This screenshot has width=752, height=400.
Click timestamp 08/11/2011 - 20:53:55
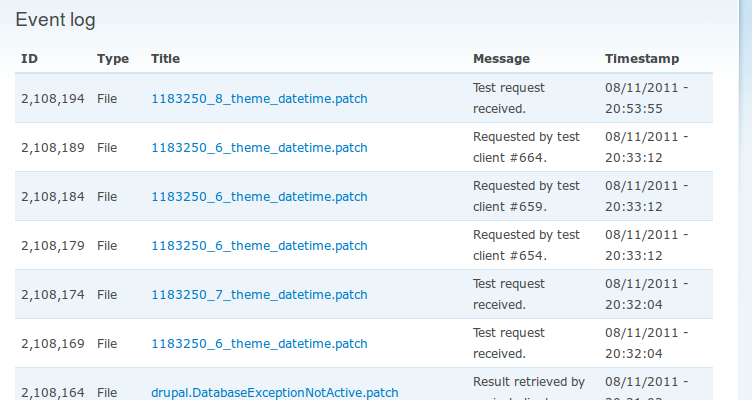point(646,98)
